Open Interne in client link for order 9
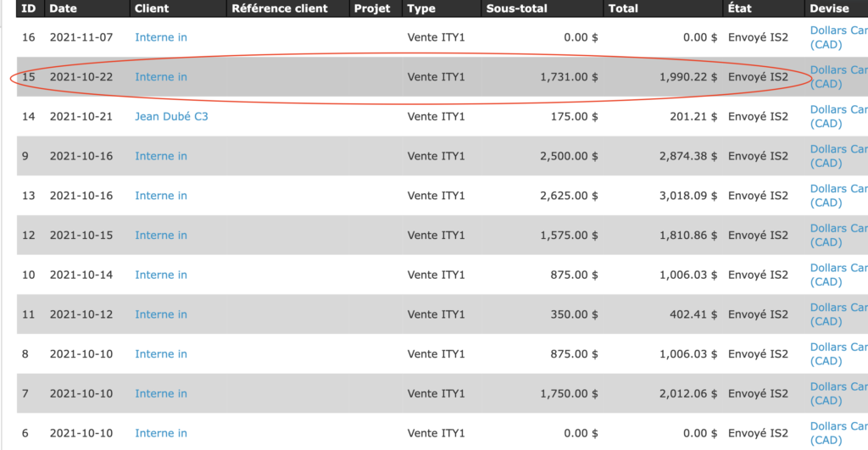This screenshot has height=450, width=868. [x=161, y=156]
